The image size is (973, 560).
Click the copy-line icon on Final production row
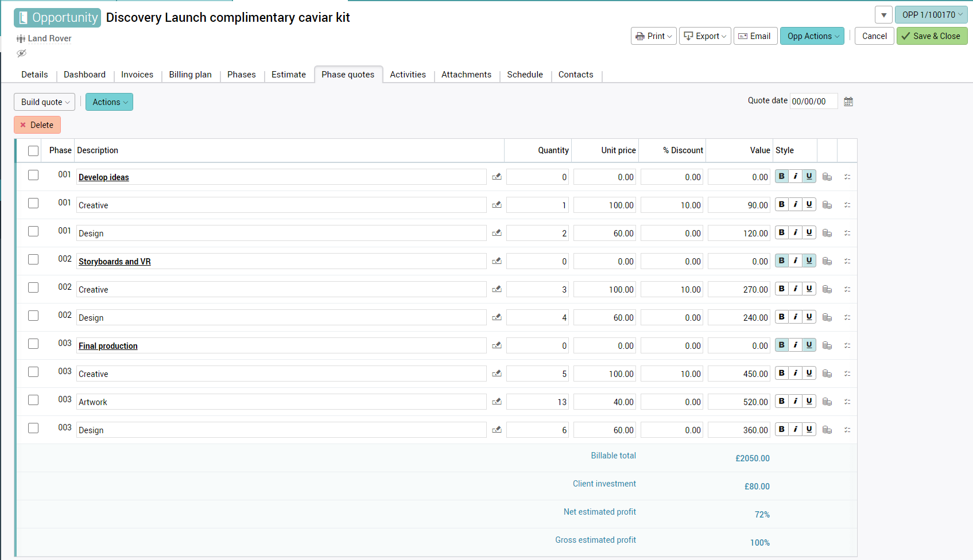click(827, 345)
